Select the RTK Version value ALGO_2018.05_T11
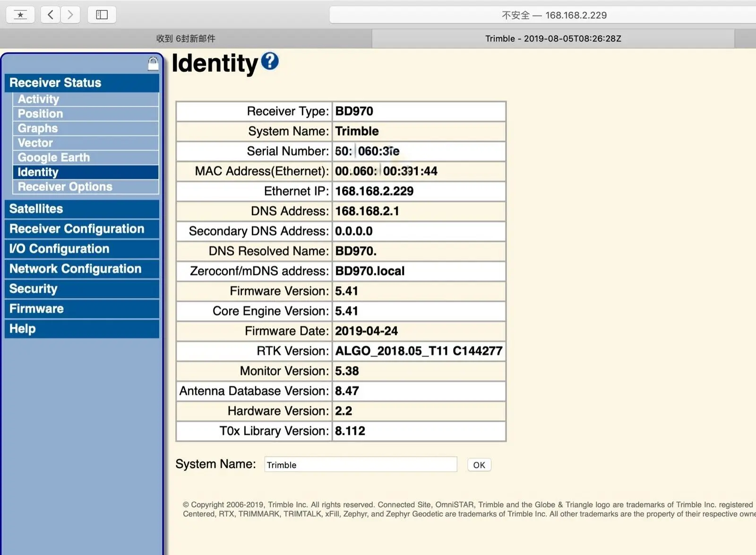Viewport: 756px width, 555px height. click(392, 351)
